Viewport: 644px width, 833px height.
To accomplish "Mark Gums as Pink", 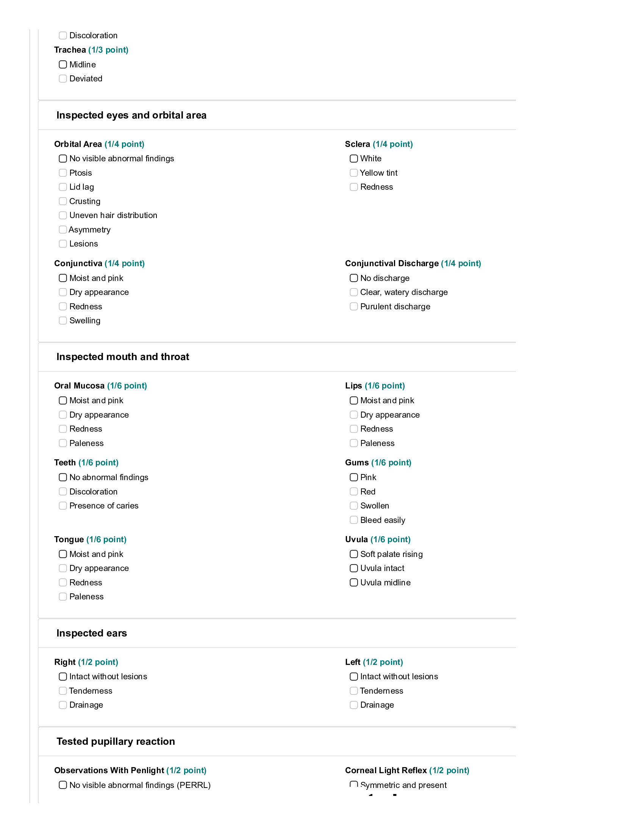I will pyautogui.click(x=354, y=477).
